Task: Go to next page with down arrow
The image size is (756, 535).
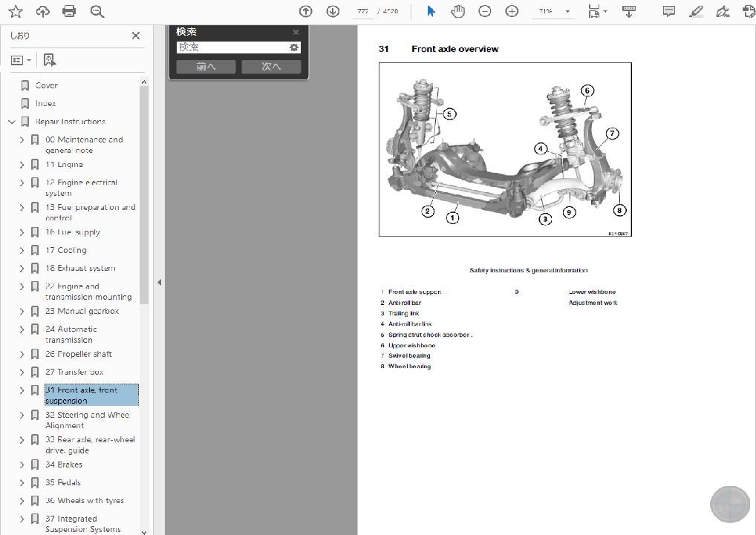Action: [x=333, y=11]
